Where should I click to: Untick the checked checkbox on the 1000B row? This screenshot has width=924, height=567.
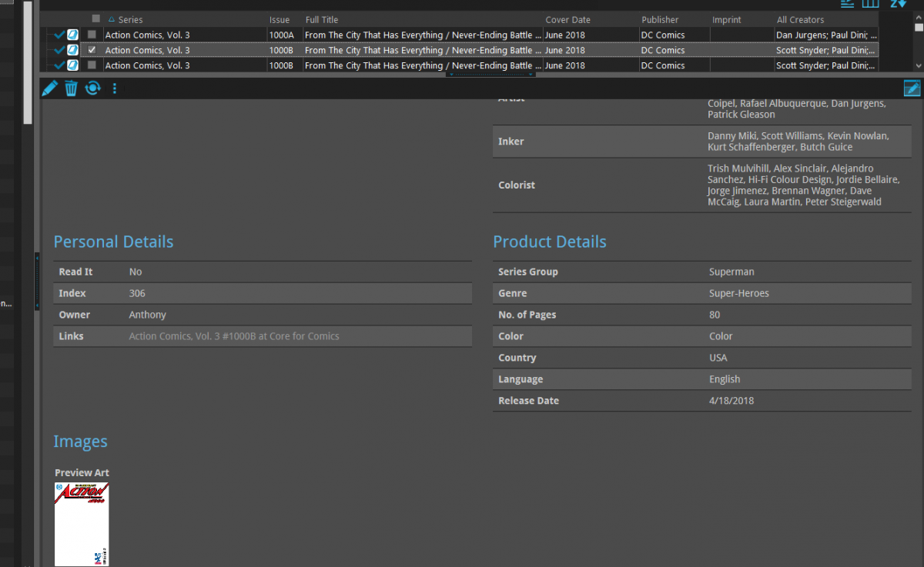[92, 50]
